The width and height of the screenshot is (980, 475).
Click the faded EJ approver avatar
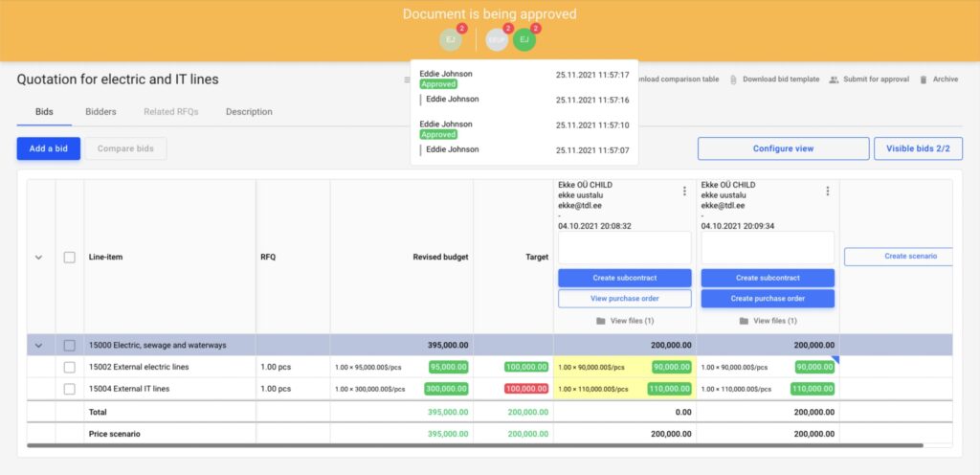pos(450,40)
